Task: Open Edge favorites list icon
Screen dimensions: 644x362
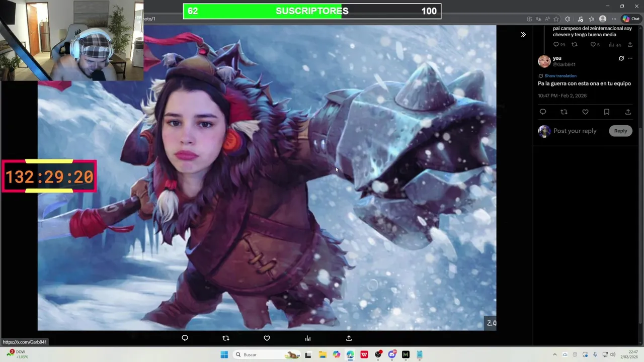Action: tap(591, 19)
